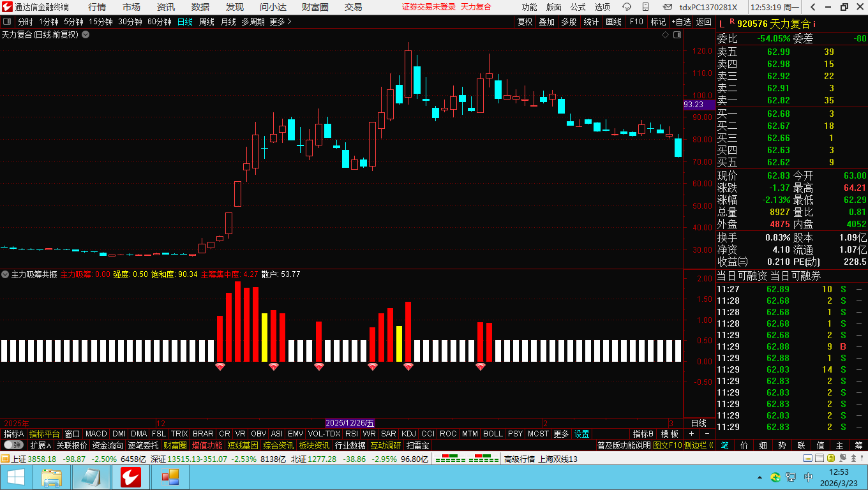Open Windows Start menu

point(15,477)
